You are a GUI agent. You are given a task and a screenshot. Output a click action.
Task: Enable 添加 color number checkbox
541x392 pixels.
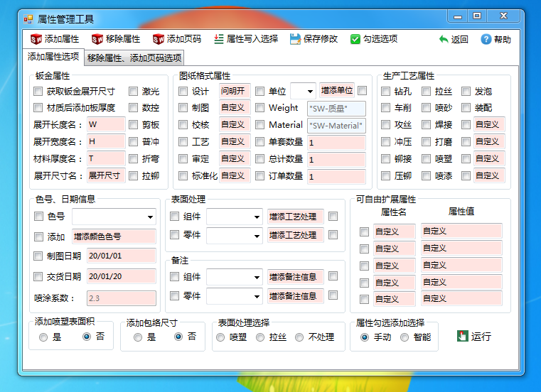tap(38, 236)
